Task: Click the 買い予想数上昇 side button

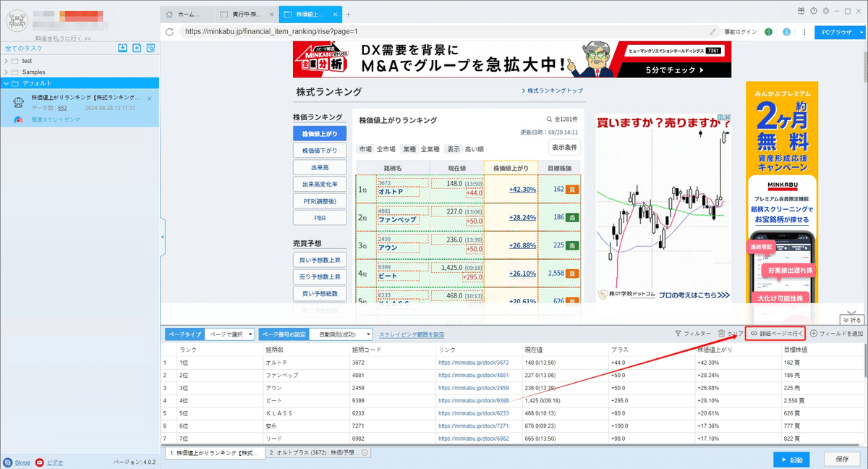Action: tap(320, 260)
